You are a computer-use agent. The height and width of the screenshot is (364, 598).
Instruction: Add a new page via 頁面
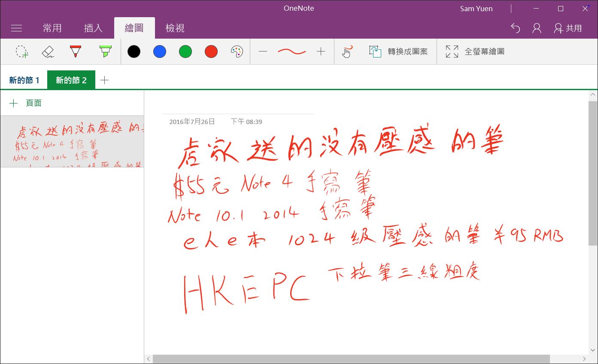pos(26,103)
